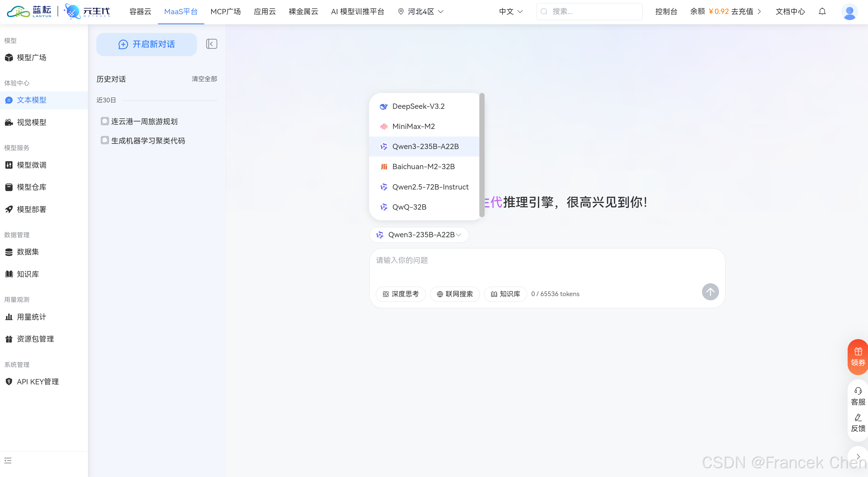Collapse the chat history panel icon
Viewport: 868px width, 477px height.
[x=211, y=44]
